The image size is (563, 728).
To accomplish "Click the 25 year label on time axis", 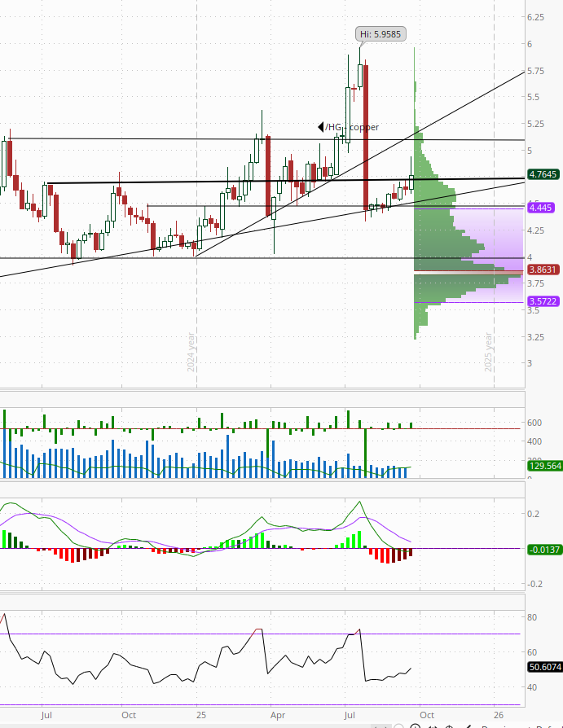I will [200, 715].
